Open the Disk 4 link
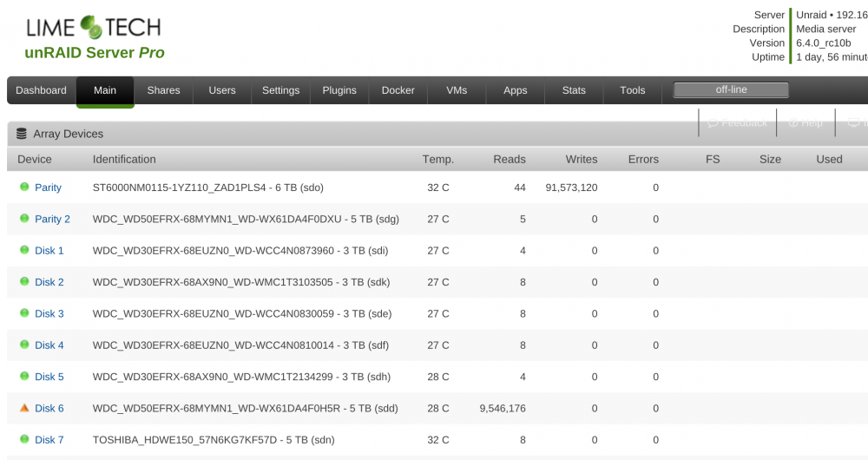 pos(49,345)
